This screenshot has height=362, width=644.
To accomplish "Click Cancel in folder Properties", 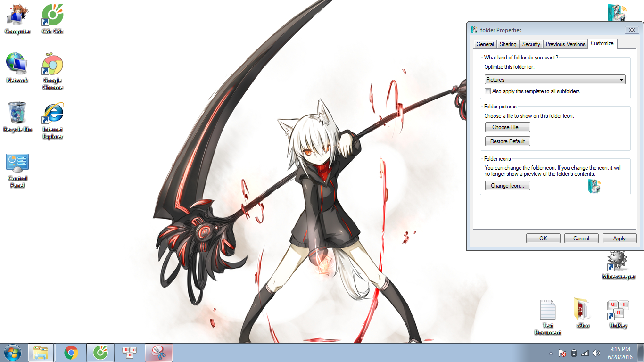I will pyautogui.click(x=581, y=239).
